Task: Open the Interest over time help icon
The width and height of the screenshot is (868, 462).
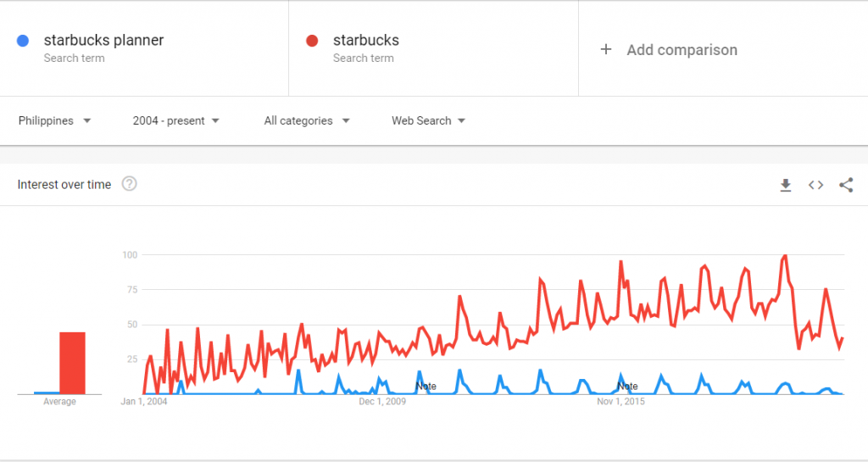Action: 129,184
